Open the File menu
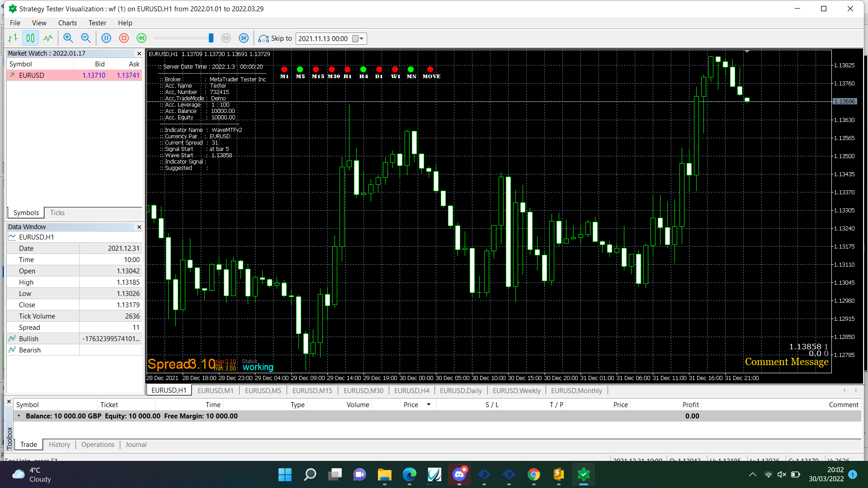This screenshot has width=868, height=488. [x=15, y=23]
